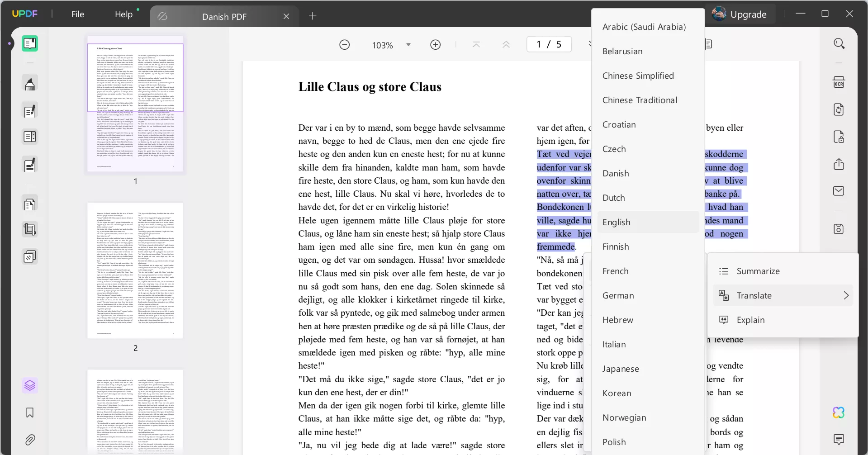The width and height of the screenshot is (868, 455).
Task: Click the page number input field
Action: click(549, 44)
